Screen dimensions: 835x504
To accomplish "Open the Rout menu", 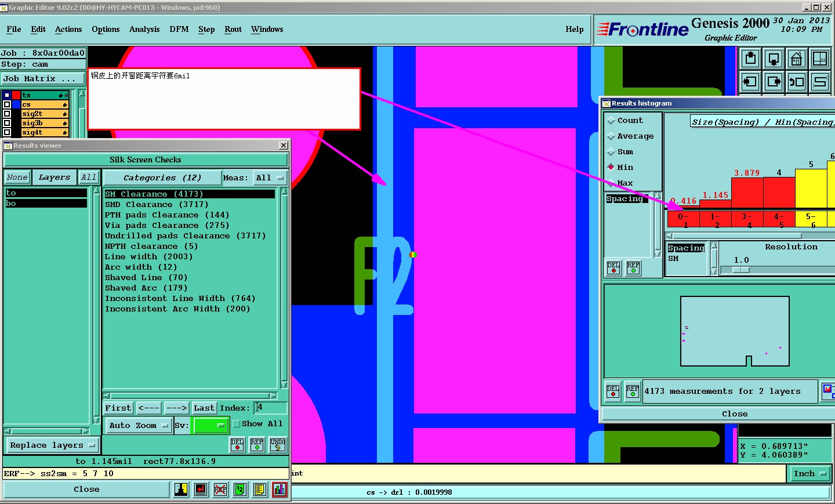I will (233, 29).
